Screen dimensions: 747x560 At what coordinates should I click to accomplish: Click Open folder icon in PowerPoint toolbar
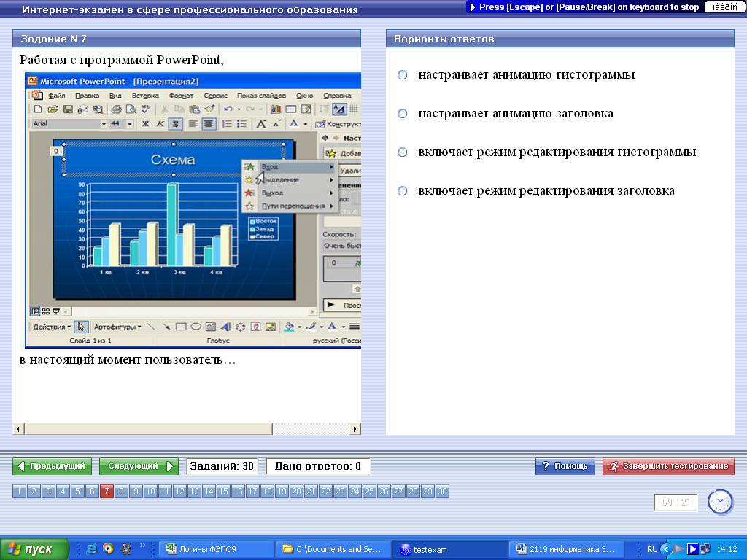[53, 109]
